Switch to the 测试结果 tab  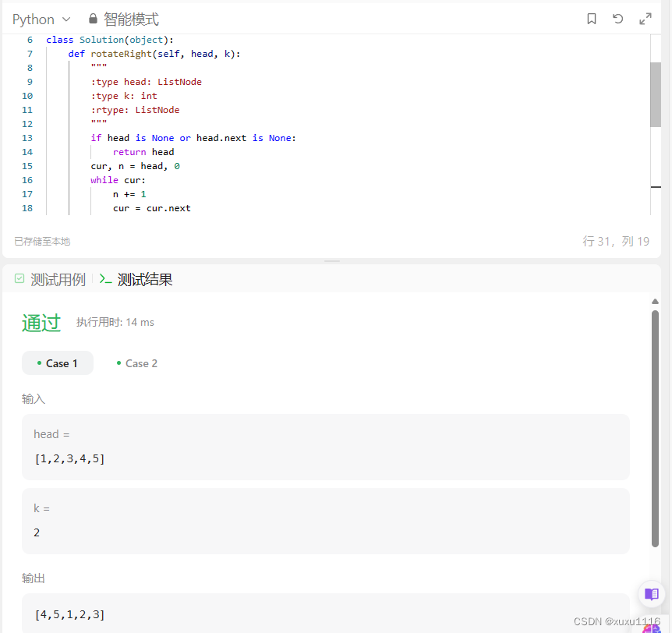[x=145, y=279]
